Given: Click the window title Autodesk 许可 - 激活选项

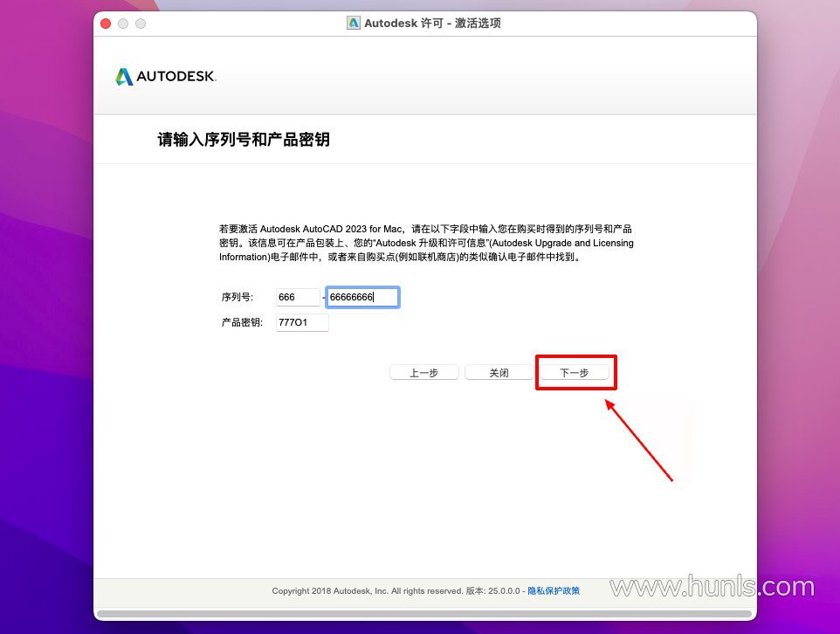Looking at the screenshot, I should pyautogui.click(x=432, y=23).
